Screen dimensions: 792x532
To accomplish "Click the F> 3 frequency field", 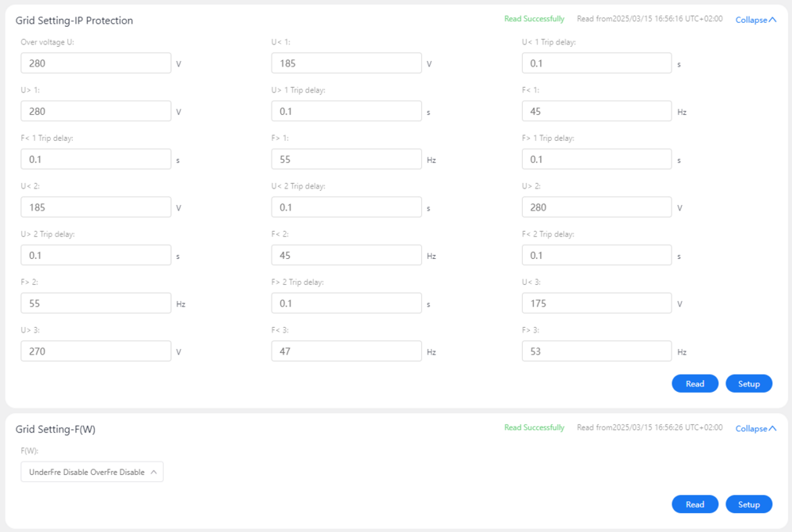I will [596, 351].
